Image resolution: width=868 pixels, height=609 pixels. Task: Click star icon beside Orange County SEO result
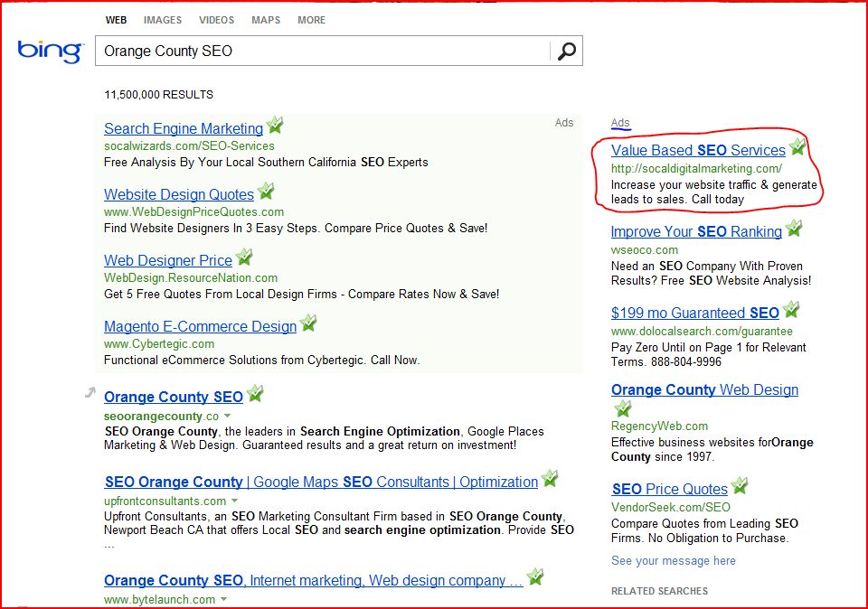tap(255, 394)
